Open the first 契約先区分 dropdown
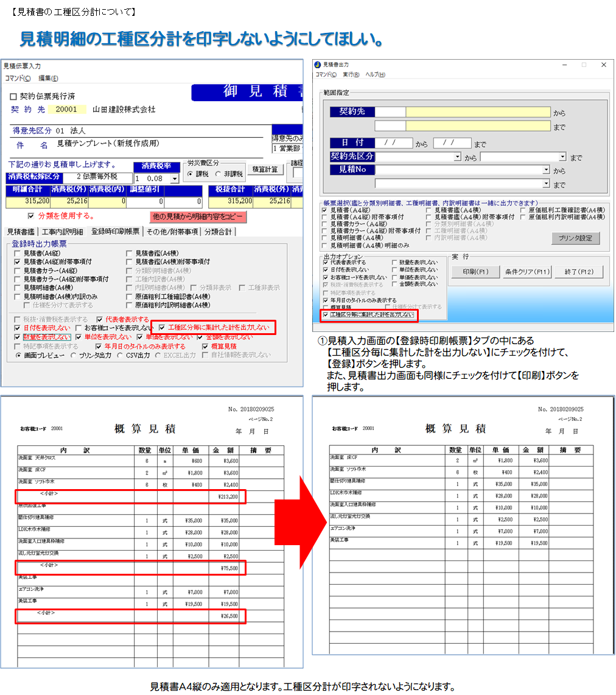616x695 pixels. pos(457,157)
